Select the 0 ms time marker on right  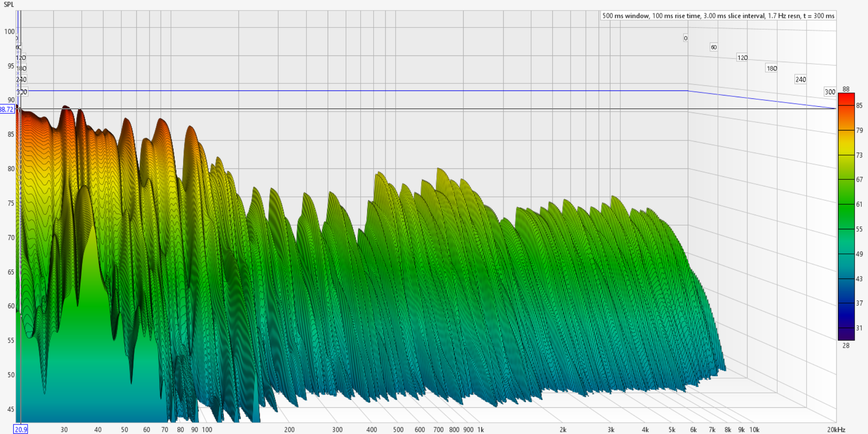pyautogui.click(x=685, y=38)
